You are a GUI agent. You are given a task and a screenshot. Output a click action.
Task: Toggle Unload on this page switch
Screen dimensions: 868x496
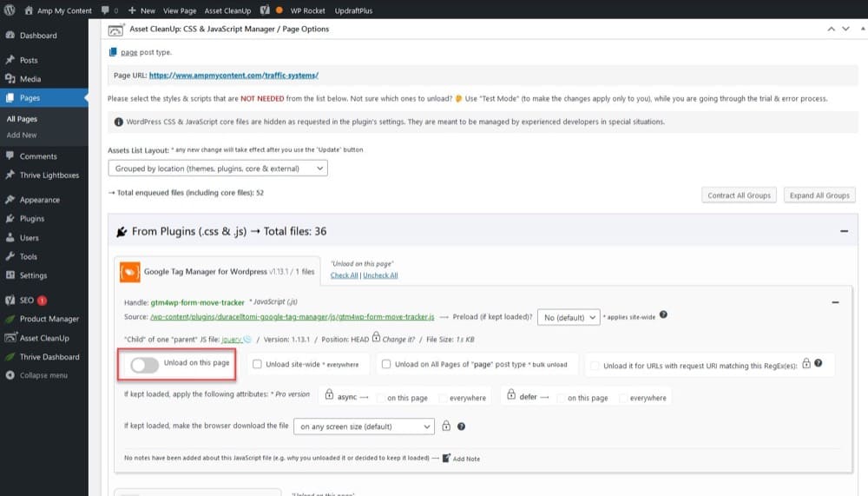[x=144, y=365]
